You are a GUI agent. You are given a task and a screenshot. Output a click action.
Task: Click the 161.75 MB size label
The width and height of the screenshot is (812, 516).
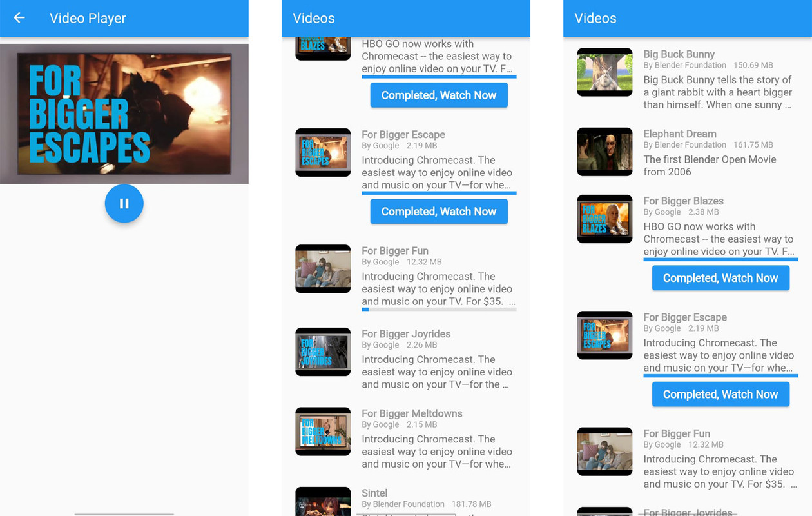[753, 145]
